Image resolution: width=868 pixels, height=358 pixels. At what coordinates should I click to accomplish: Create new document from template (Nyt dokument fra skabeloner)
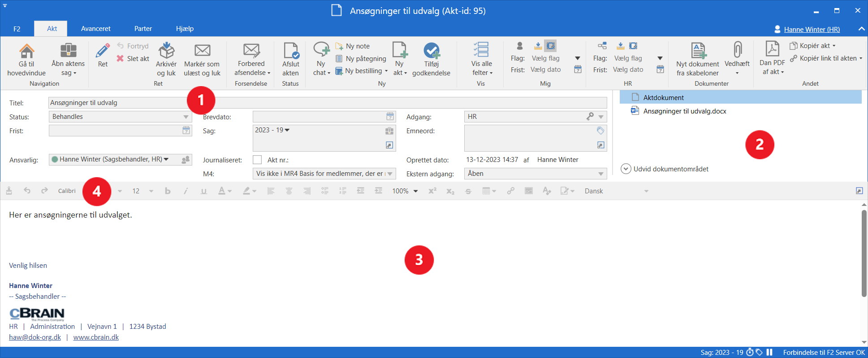coord(698,60)
